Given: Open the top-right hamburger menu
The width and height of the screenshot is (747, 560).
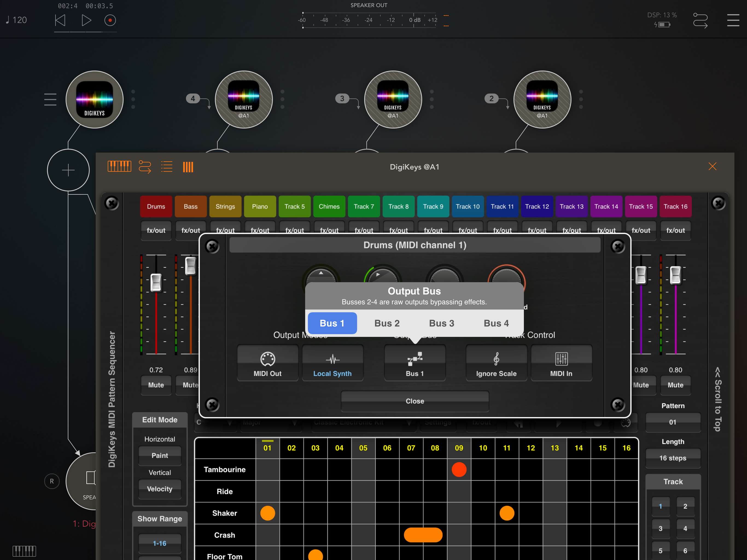Looking at the screenshot, I should click(733, 20).
